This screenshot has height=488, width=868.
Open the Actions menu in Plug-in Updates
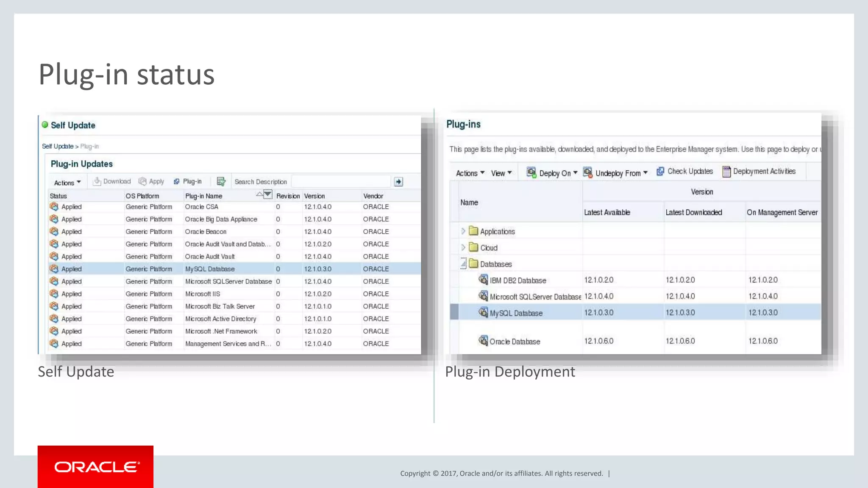pos(67,183)
